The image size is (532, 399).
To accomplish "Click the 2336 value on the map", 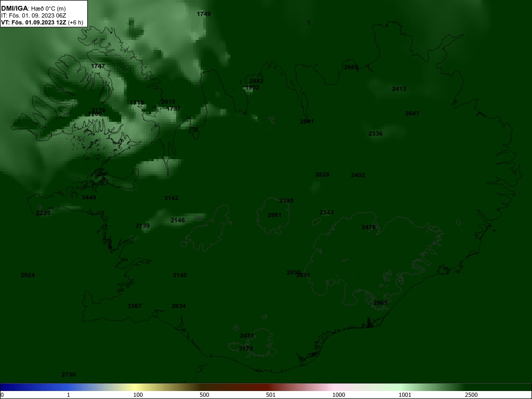I will [x=376, y=134].
